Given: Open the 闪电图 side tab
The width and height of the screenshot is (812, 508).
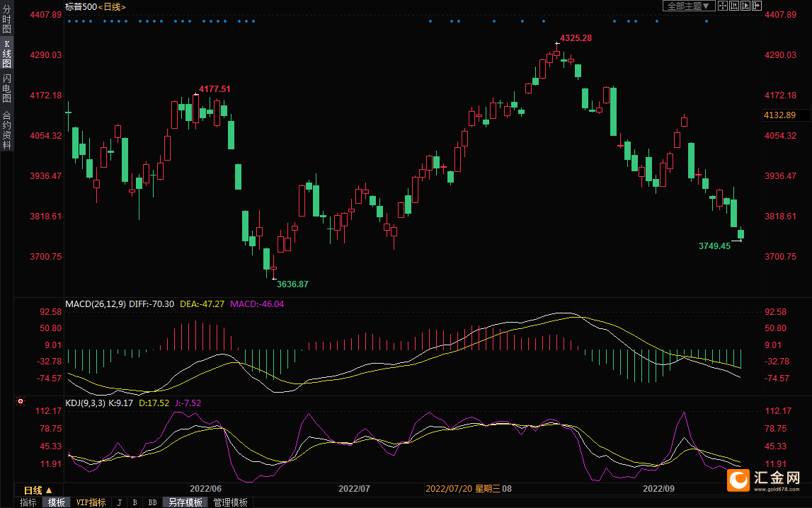Looking at the screenshot, I should [6, 88].
